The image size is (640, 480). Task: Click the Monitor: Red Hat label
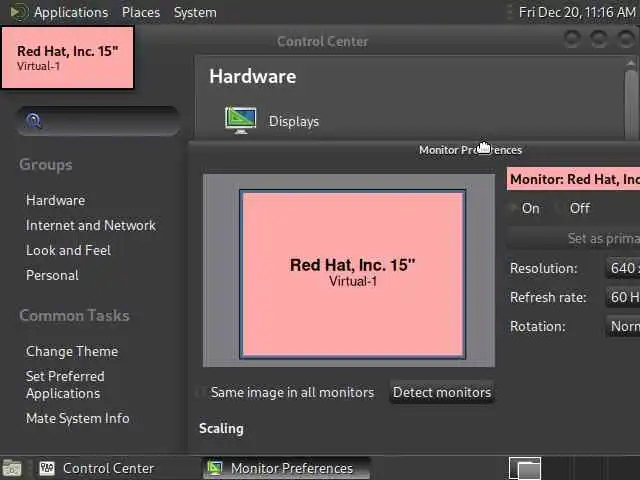click(x=573, y=179)
